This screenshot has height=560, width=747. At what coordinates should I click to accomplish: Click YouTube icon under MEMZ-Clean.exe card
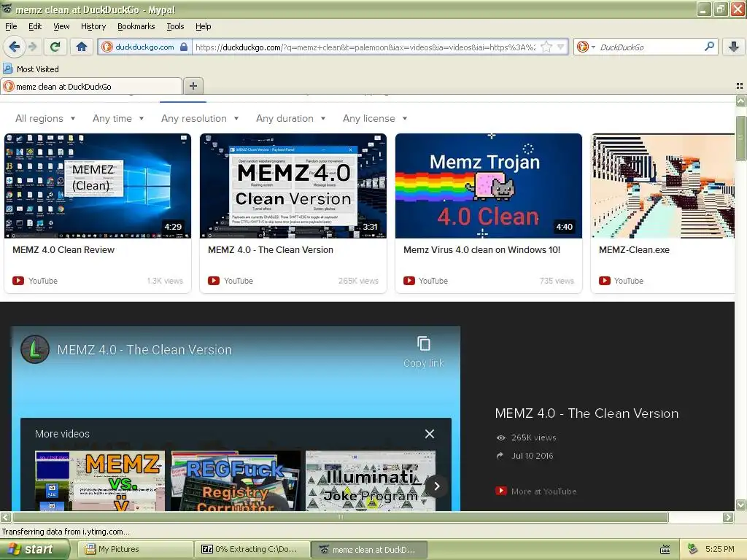pyautogui.click(x=605, y=281)
